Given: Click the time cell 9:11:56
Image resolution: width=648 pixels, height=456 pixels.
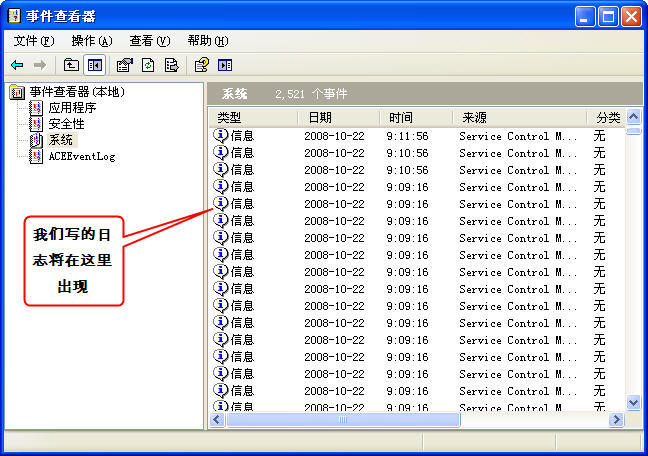Looking at the screenshot, I should pyautogui.click(x=407, y=136).
